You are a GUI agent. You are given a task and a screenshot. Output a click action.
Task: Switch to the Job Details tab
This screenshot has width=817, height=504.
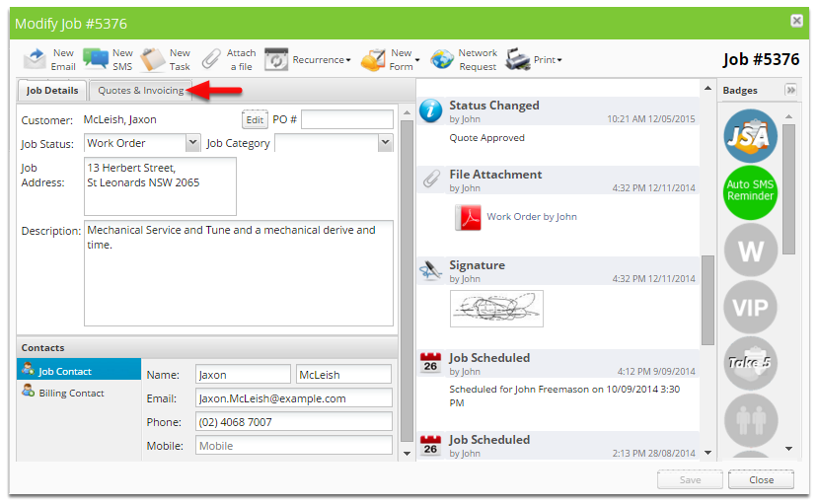pos(52,90)
